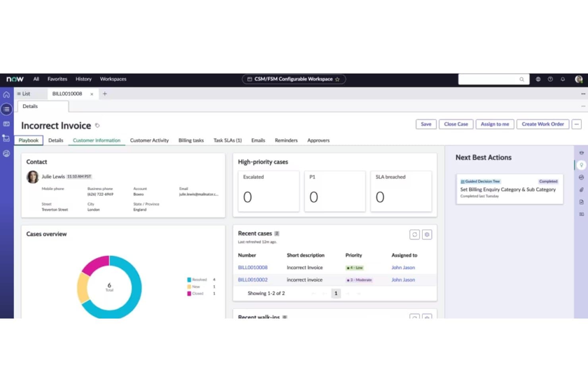This screenshot has height=392, width=588.
Task: Select the Playbook tab
Action: pyautogui.click(x=29, y=140)
